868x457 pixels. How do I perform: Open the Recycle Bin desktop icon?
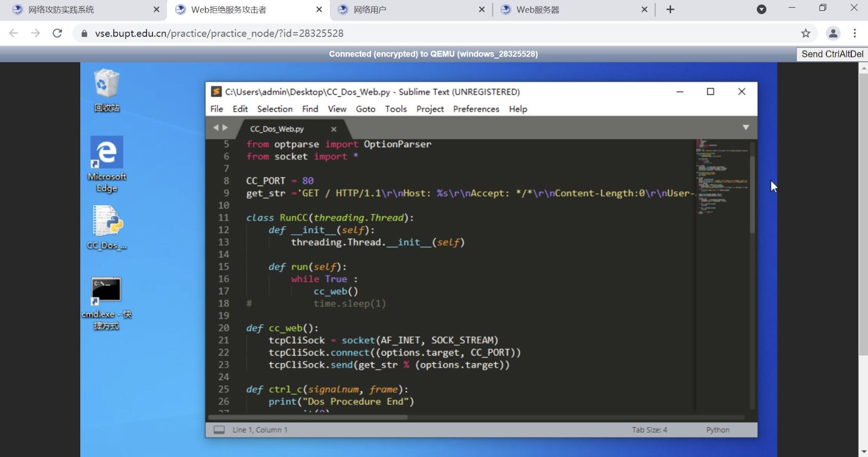(x=106, y=90)
